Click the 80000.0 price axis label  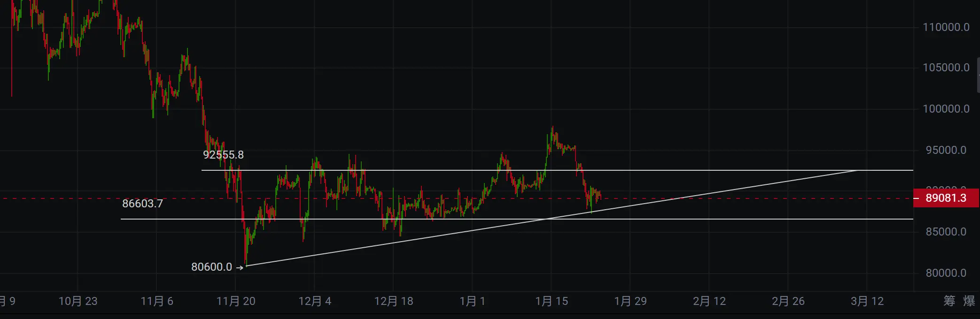(946, 273)
